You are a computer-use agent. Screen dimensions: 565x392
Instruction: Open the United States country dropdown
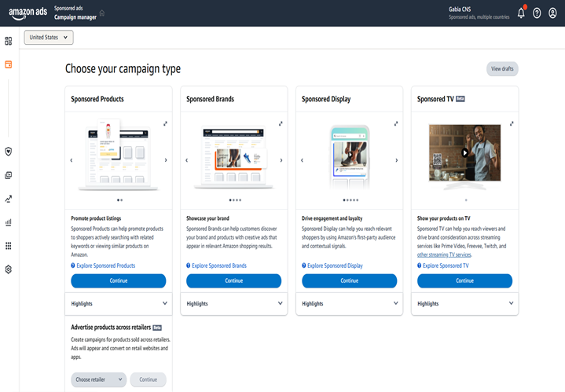(49, 38)
